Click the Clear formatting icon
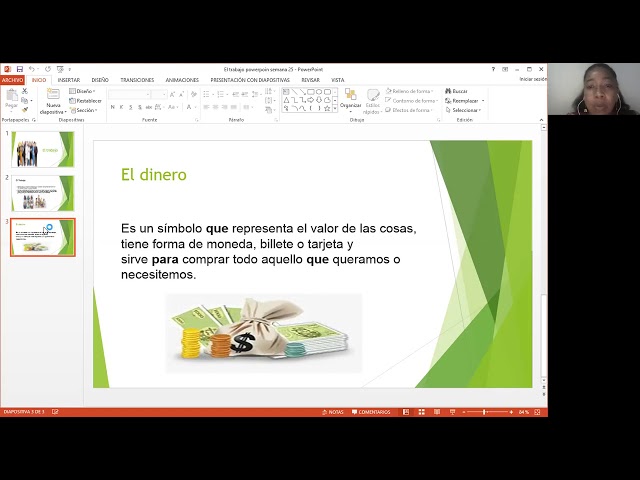The width and height of the screenshot is (640, 480). click(194, 94)
